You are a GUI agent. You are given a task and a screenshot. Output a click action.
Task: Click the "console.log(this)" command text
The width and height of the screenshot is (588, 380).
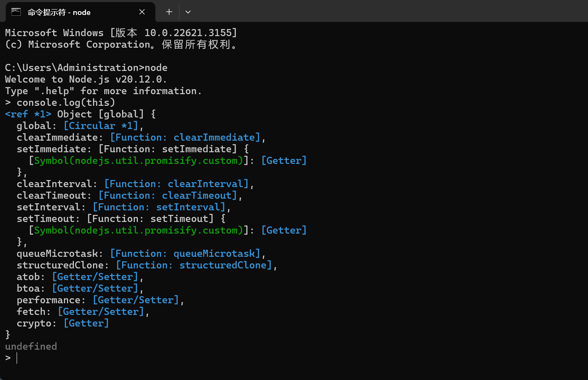click(x=66, y=102)
